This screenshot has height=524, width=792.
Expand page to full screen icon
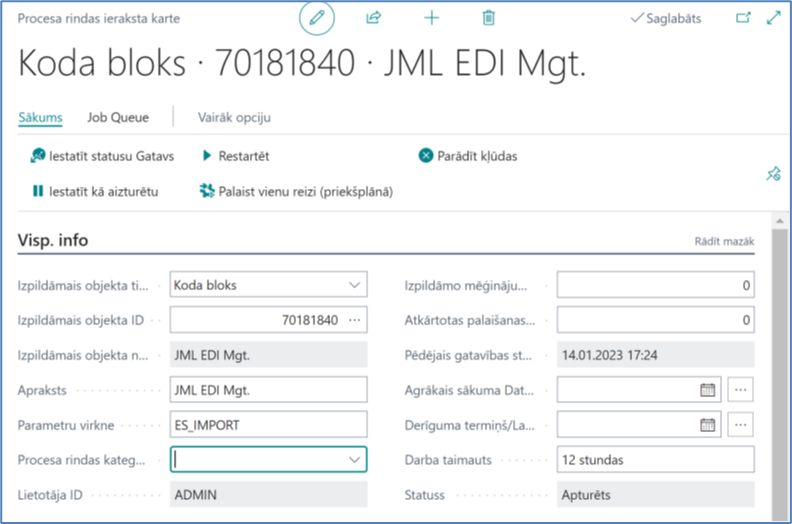[772, 18]
